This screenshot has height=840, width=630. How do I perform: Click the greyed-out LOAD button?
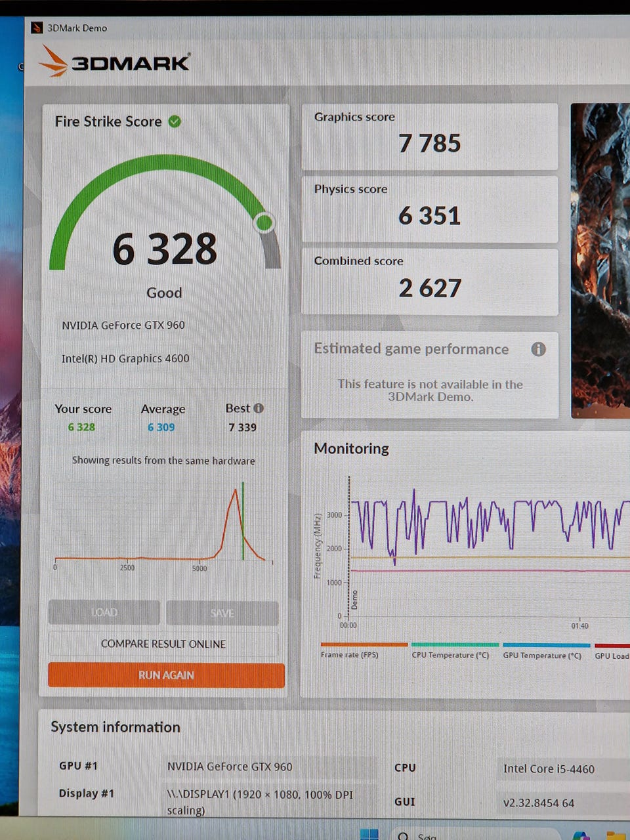point(104,612)
